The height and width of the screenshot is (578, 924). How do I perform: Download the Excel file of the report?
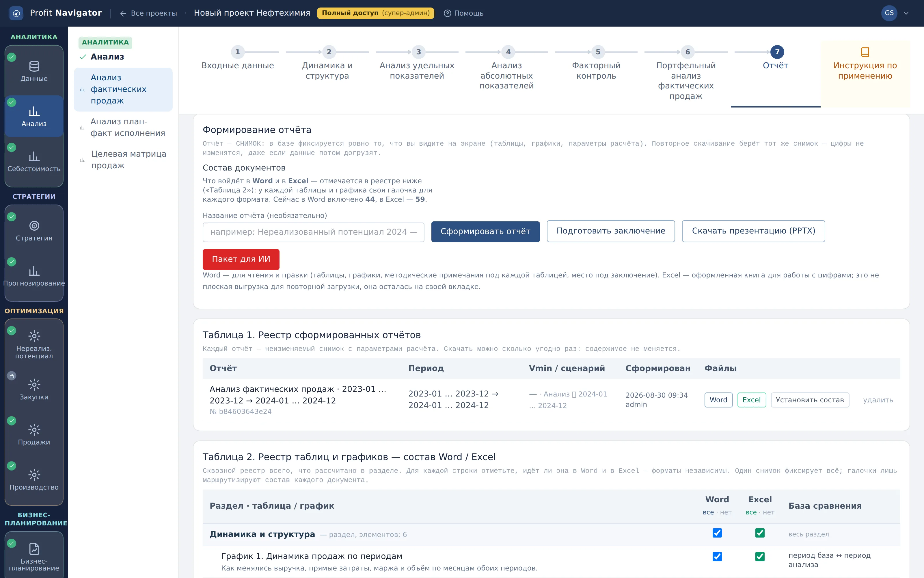tap(751, 400)
